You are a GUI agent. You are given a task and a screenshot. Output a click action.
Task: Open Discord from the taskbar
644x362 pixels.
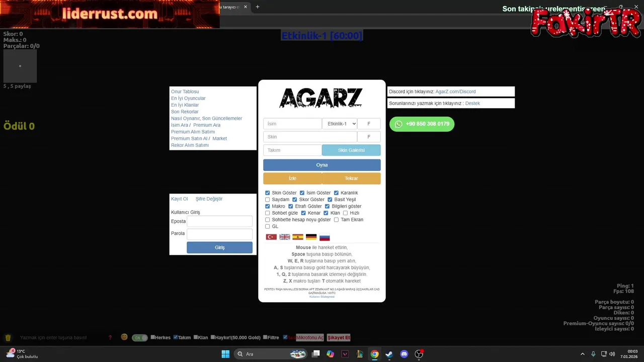point(404,354)
